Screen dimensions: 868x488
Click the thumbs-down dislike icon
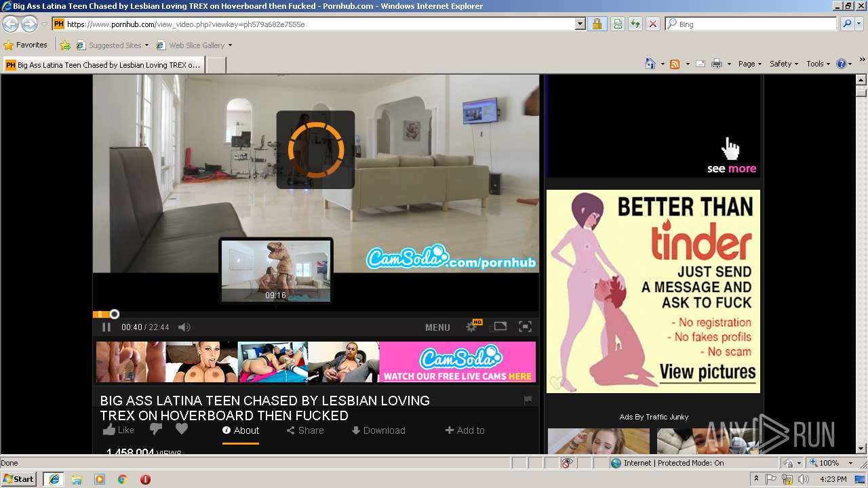point(156,429)
